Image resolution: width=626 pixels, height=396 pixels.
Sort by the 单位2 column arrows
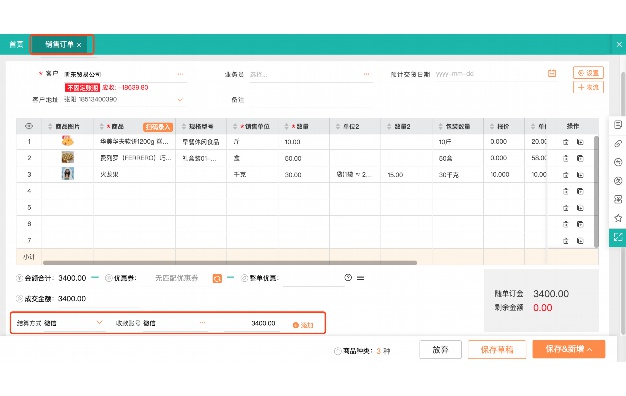(338, 127)
